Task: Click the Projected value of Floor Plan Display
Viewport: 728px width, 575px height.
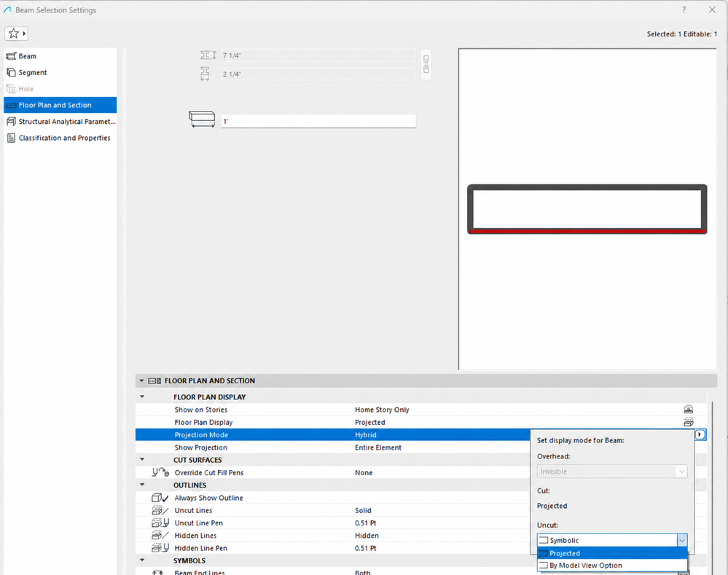Action: click(x=370, y=422)
